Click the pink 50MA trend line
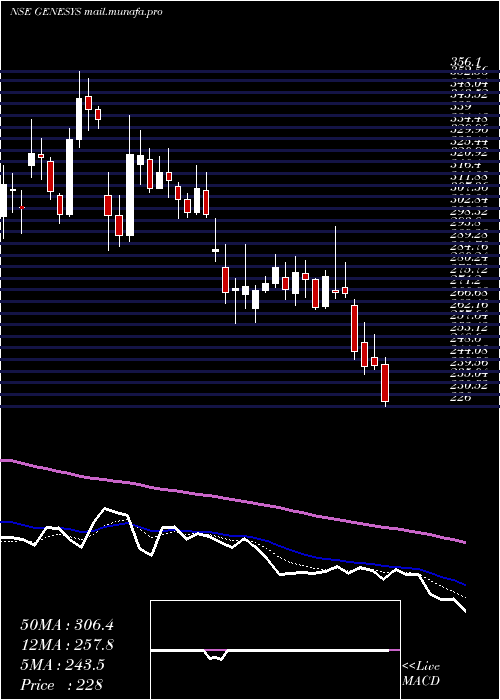Screen dimensions: 500x700 click(232, 499)
